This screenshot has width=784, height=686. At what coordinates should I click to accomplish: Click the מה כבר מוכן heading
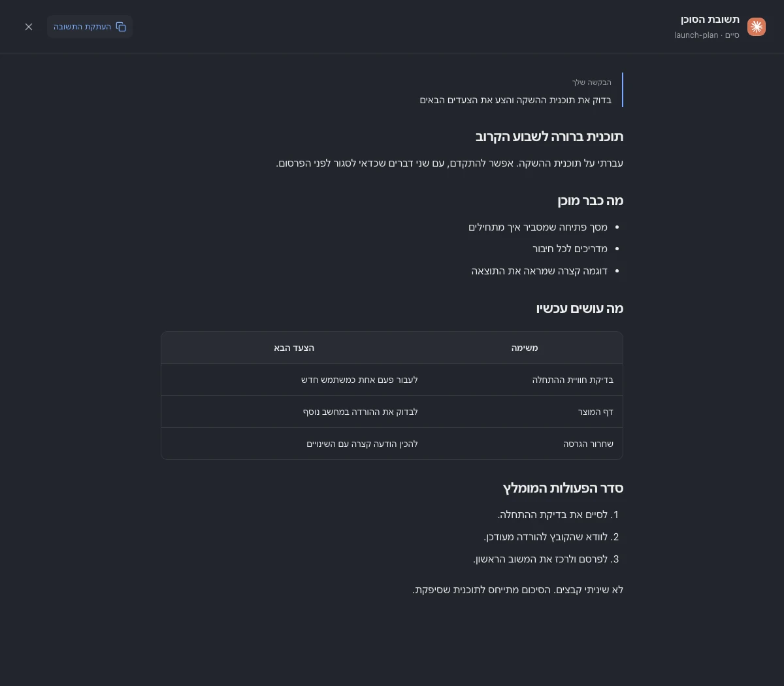pyautogui.click(x=591, y=201)
